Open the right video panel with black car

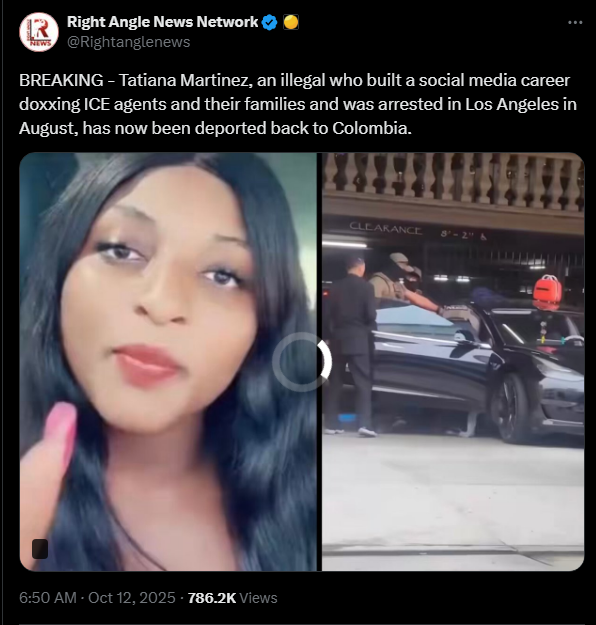pyautogui.click(x=453, y=362)
